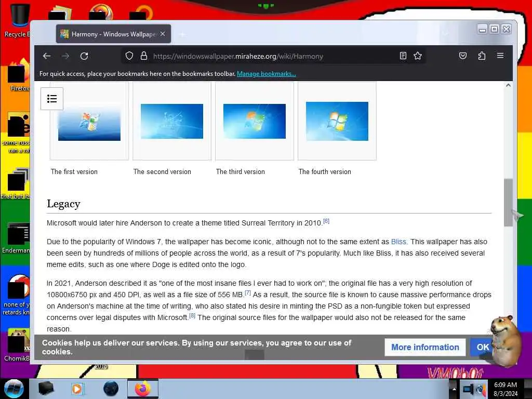The height and width of the screenshot is (399, 532).
Task: Open the Firefox taskbar button
Action: click(143, 389)
